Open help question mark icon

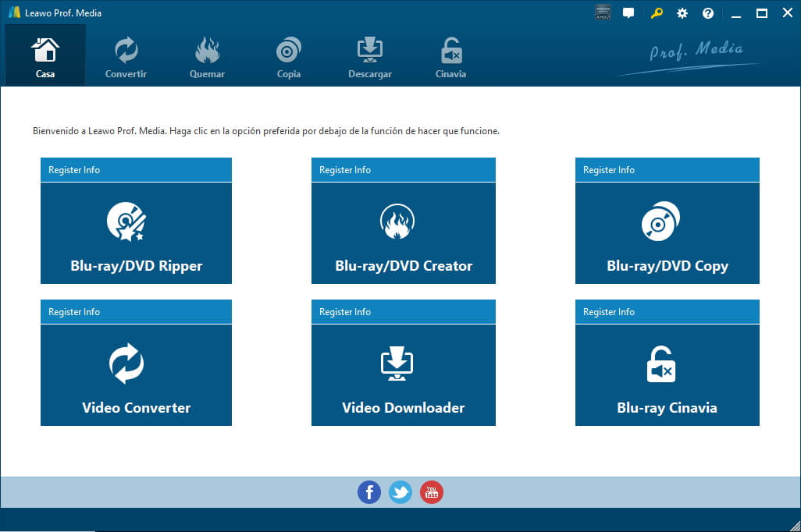[707, 13]
